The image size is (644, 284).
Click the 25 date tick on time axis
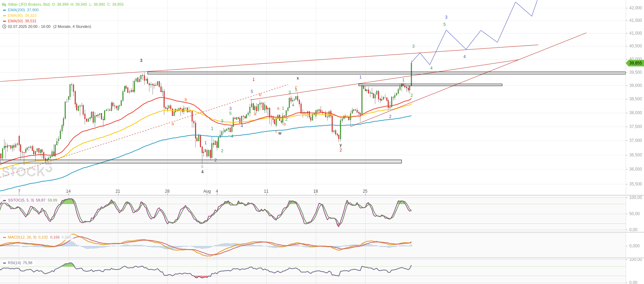(x=365, y=191)
